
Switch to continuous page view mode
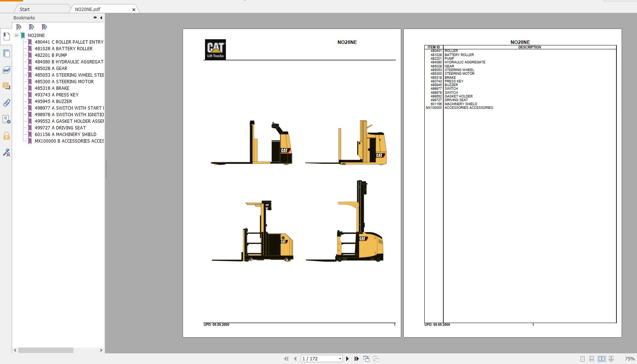pos(592,359)
